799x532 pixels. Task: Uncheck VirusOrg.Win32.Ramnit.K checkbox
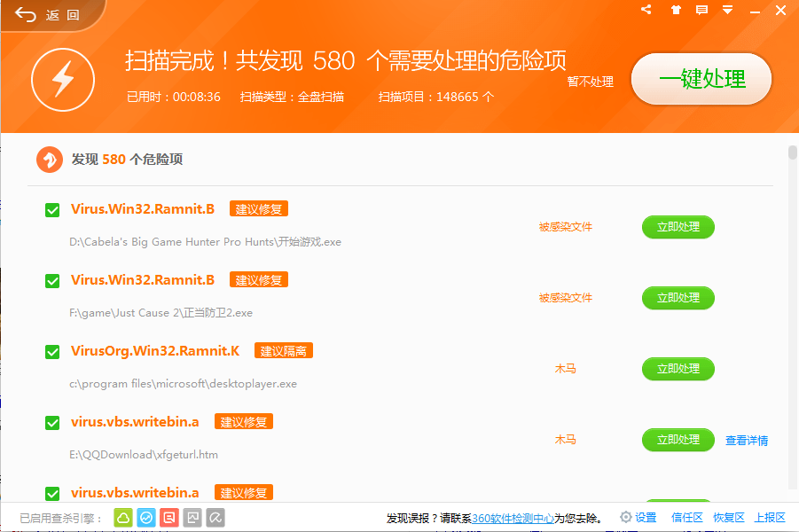tap(52, 352)
